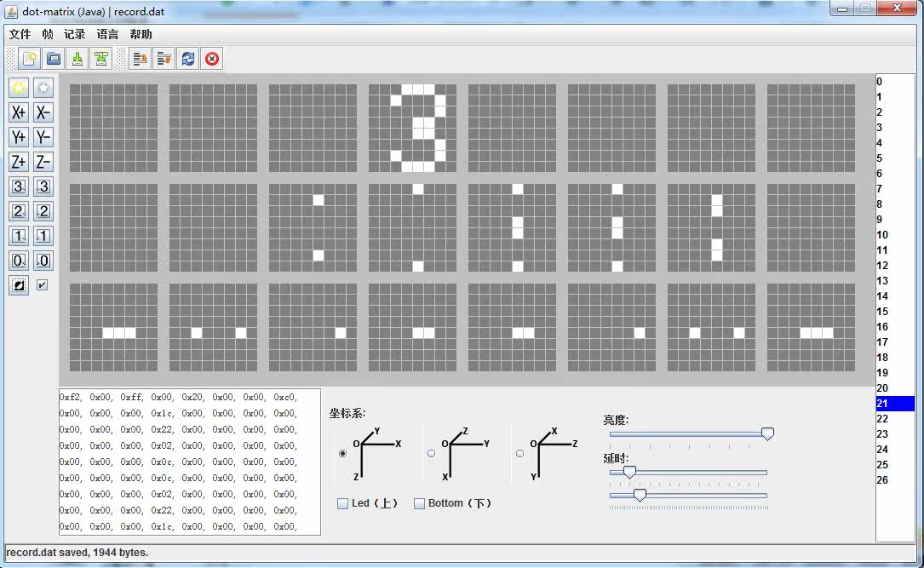Click the first LED grid in top row

click(x=114, y=128)
